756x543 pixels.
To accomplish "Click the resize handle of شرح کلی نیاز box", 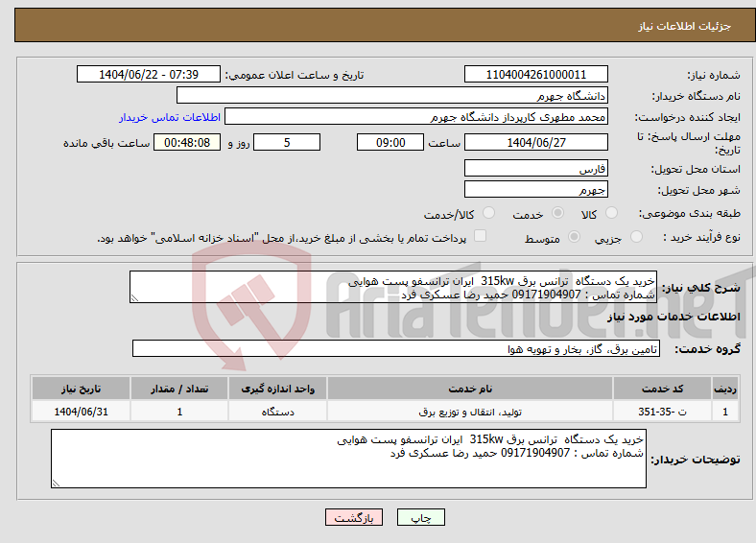I will click(x=134, y=298).
